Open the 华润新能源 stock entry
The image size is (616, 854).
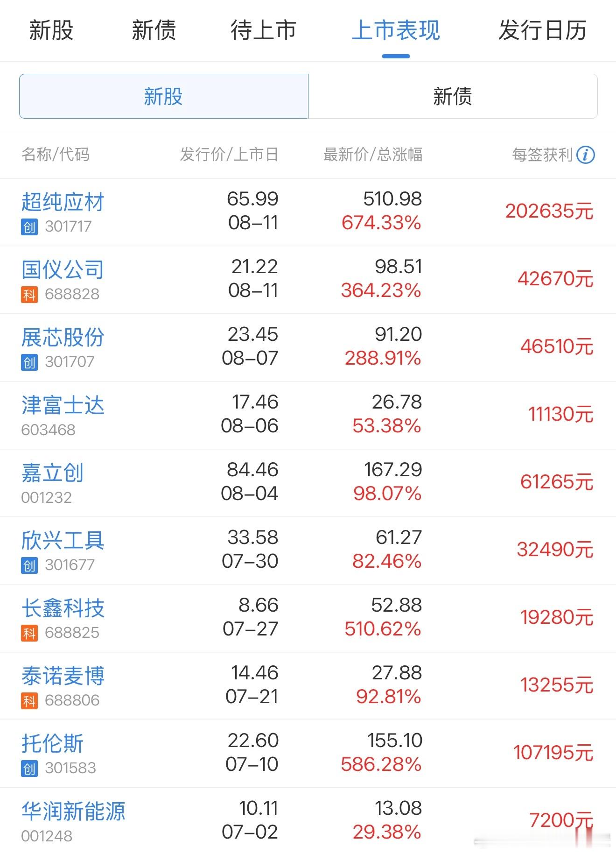pos(73,811)
